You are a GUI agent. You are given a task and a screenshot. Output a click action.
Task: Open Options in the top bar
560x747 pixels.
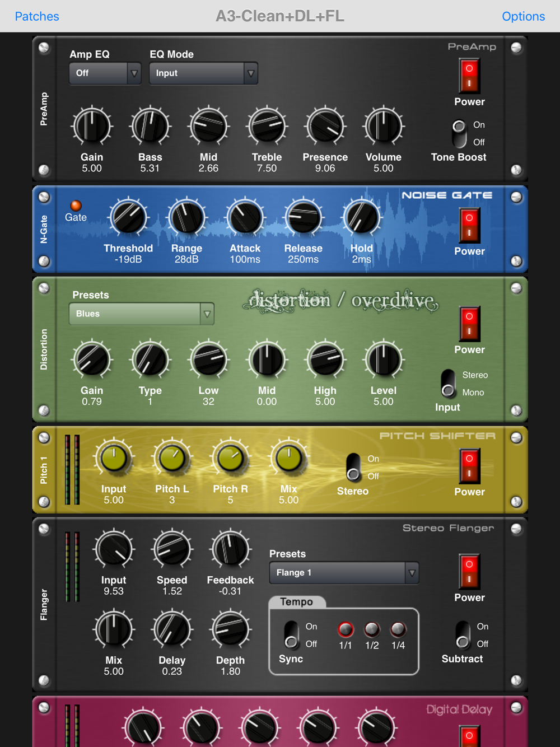point(524,16)
